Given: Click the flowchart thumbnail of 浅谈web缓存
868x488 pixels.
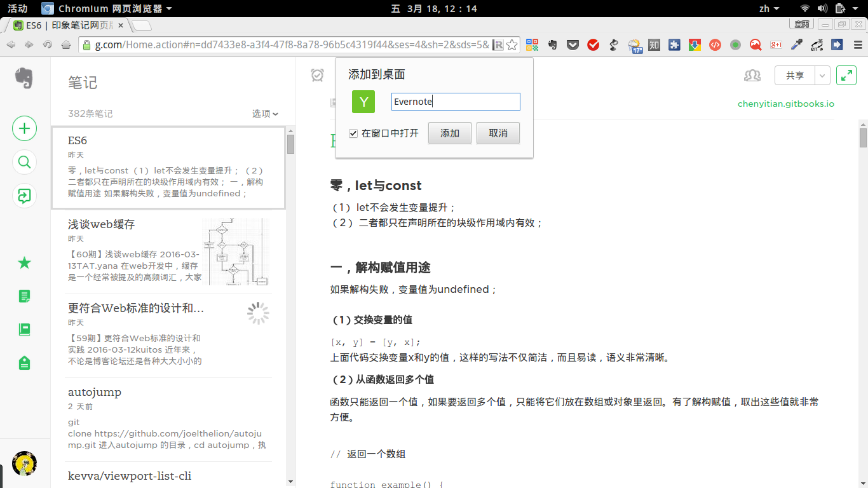Looking at the screenshot, I should 236,252.
